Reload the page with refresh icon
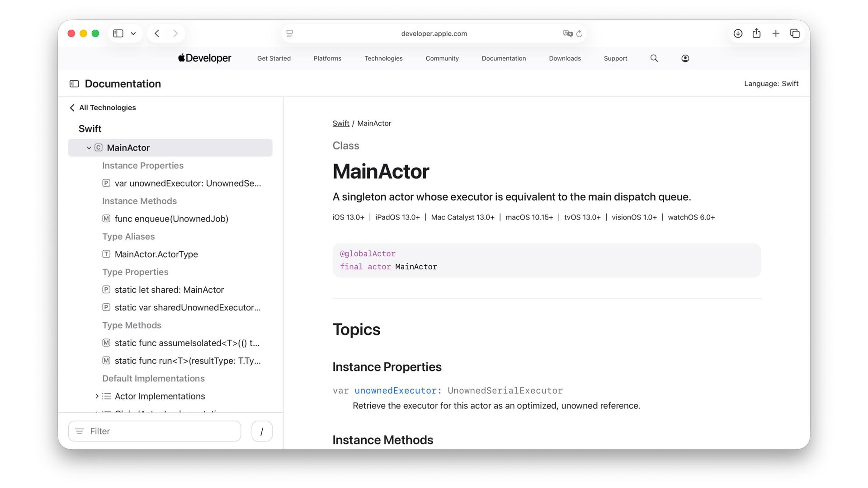 click(579, 33)
